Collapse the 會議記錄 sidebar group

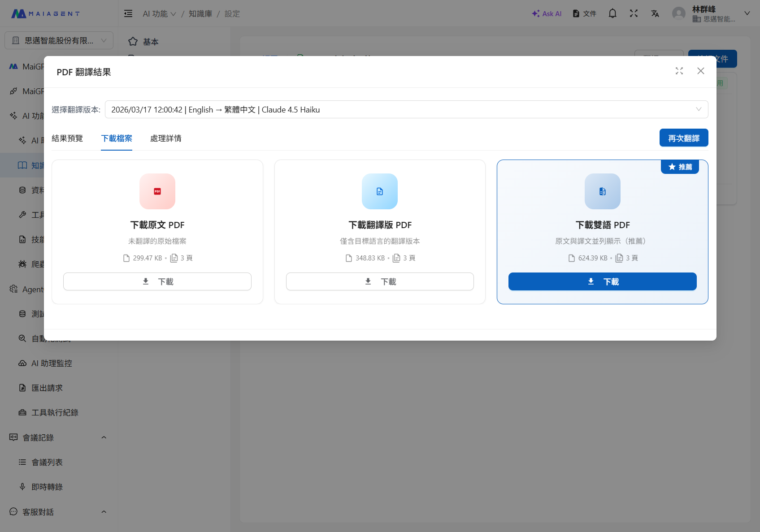[x=104, y=437]
